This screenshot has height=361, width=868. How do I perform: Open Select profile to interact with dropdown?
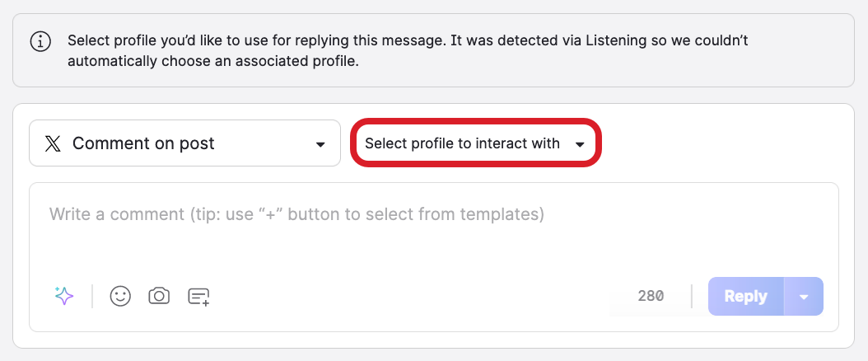coord(476,143)
